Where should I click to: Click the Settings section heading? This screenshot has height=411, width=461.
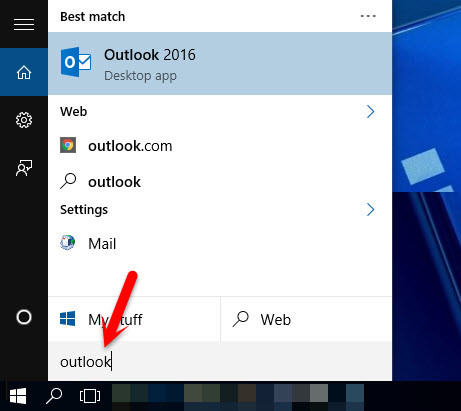84,210
